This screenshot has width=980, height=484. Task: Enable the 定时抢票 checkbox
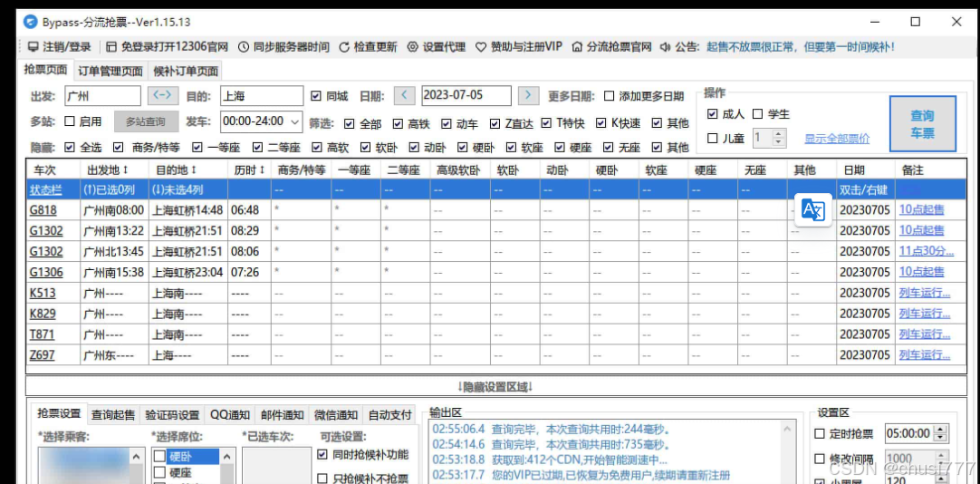pyautogui.click(x=820, y=433)
